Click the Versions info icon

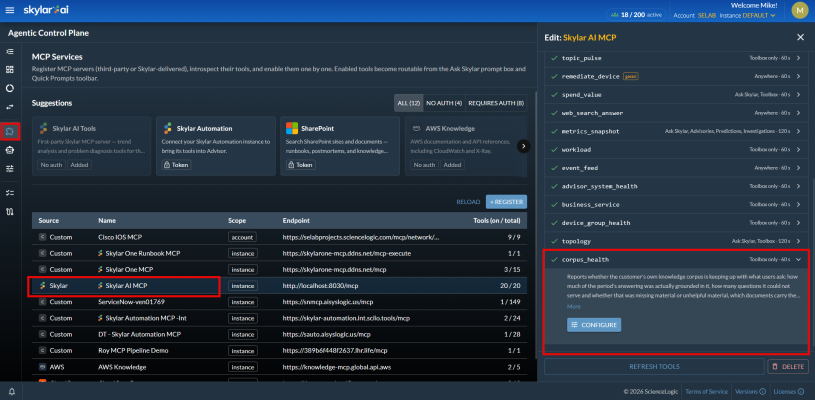pos(763,391)
